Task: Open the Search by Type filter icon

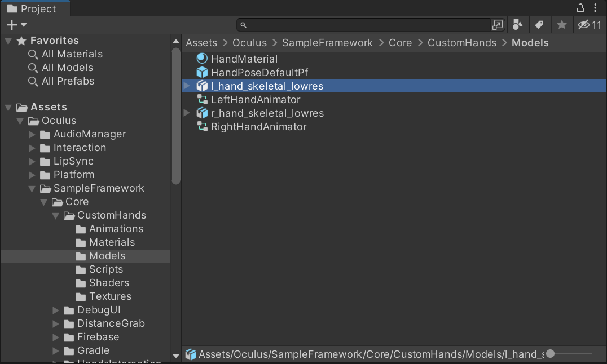Action: coord(517,25)
